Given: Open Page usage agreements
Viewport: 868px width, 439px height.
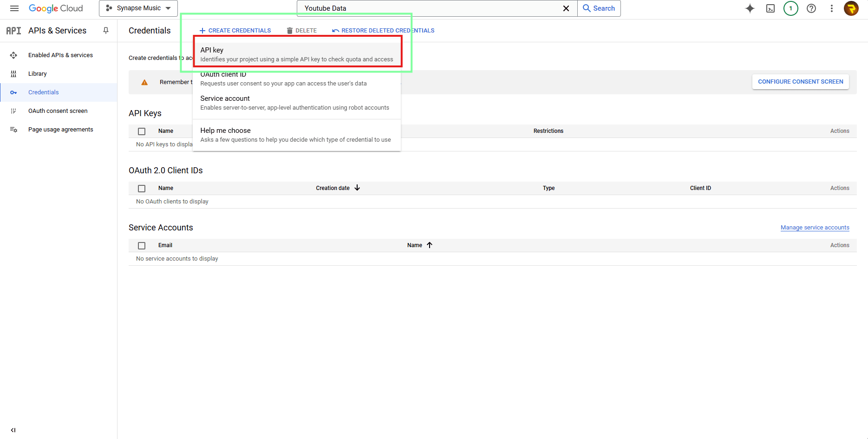Looking at the screenshot, I should (59, 130).
